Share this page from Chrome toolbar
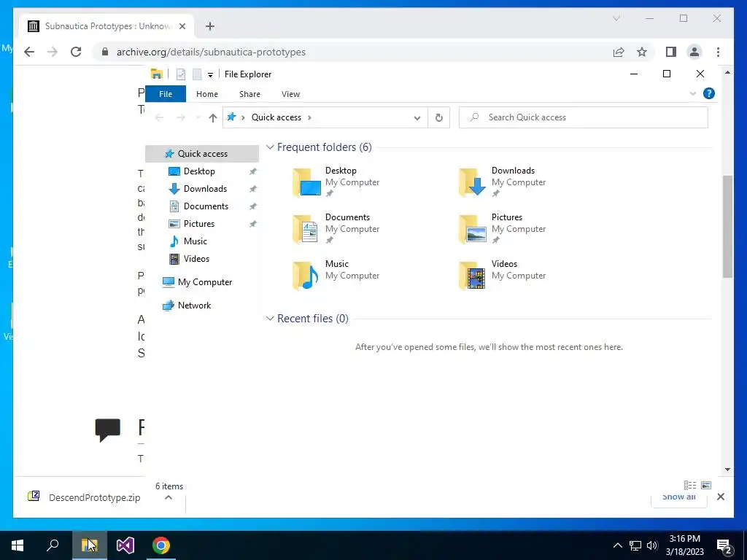Viewport: 747px width, 560px height. tap(619, 52)
